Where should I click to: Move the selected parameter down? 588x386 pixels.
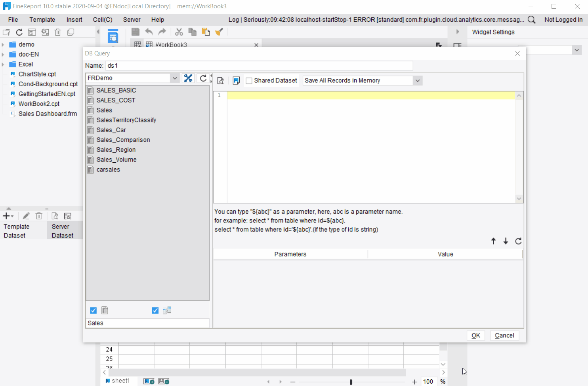(x=506, y=241)
